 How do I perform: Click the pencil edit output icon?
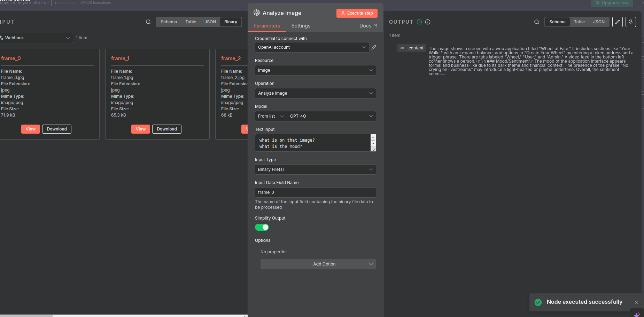pos(618,22)
